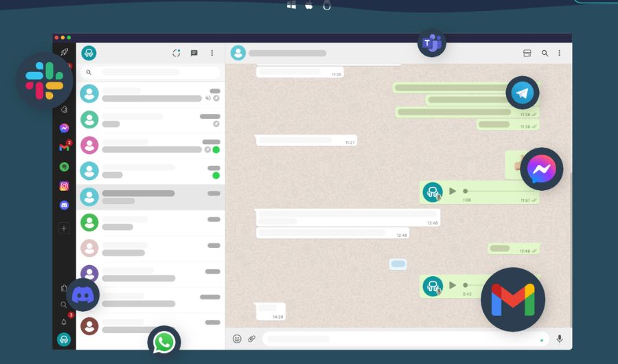Open the rocket icon at the sidebar top
Viewport: 618px width, 364px height.
(x=65, y=52)
